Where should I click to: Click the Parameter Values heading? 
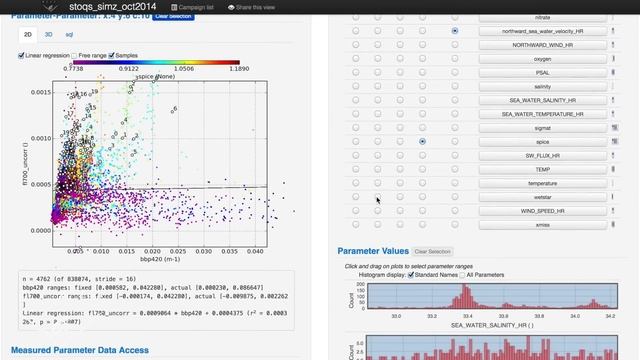point(373,251)
